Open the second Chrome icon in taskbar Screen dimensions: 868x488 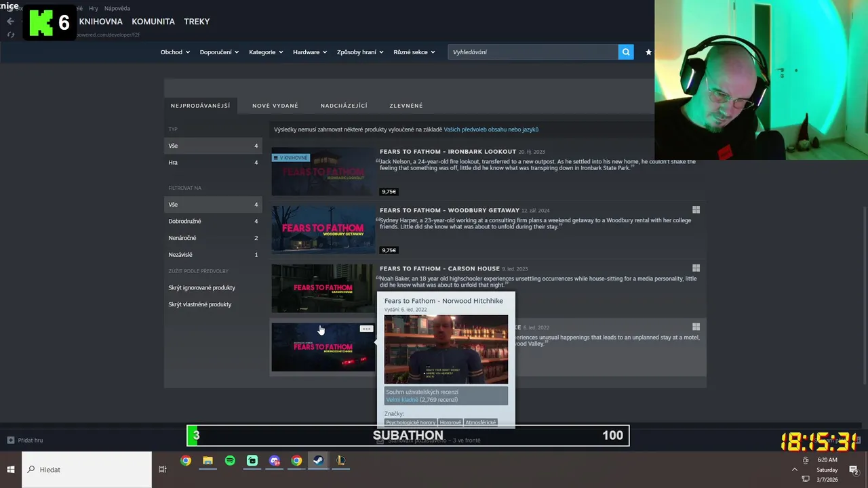(296, 461)
